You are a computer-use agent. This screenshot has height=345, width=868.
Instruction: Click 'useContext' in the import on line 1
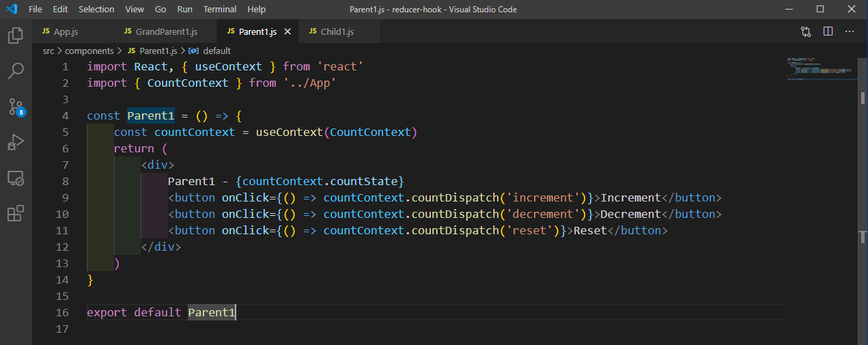(228, 66)
